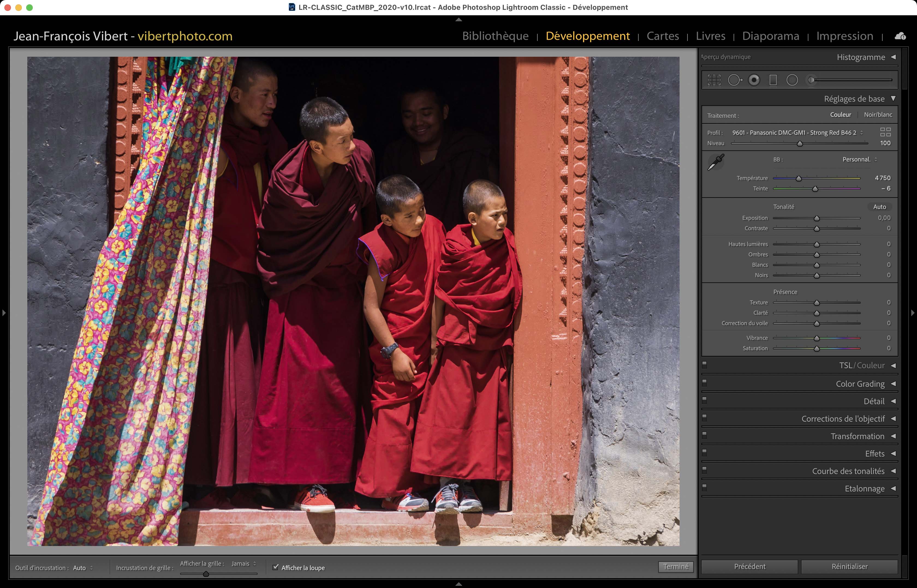Screen dimensions: 917x588
Task: Click the Auto tonality button
Action: point(879,206)
